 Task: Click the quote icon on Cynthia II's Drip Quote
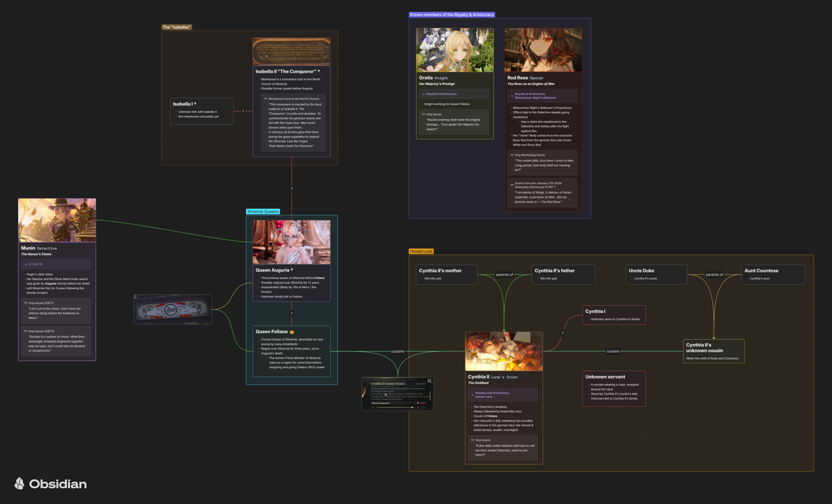point(472,440)
